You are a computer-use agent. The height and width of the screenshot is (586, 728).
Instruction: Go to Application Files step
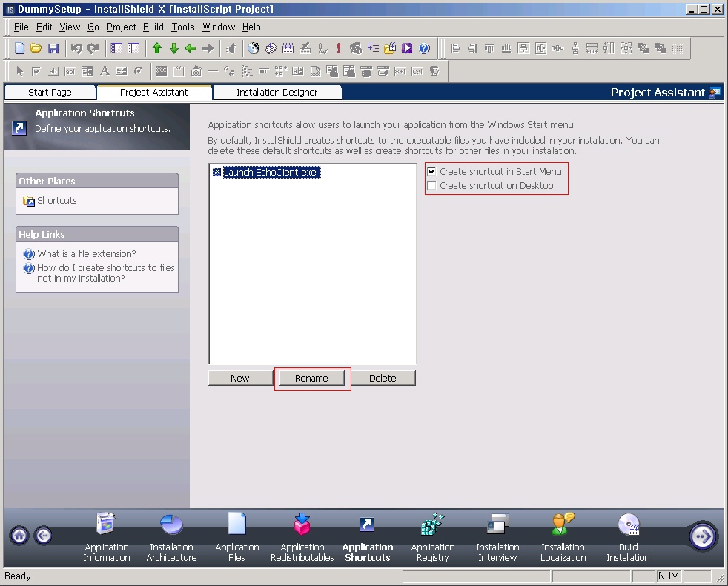[x=236, y=537]
